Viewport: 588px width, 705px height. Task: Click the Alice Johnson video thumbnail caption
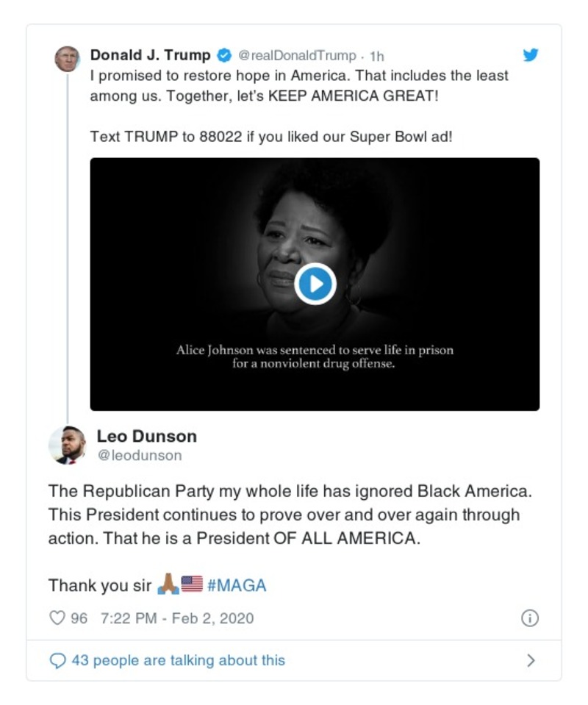(x=315, y=357)
